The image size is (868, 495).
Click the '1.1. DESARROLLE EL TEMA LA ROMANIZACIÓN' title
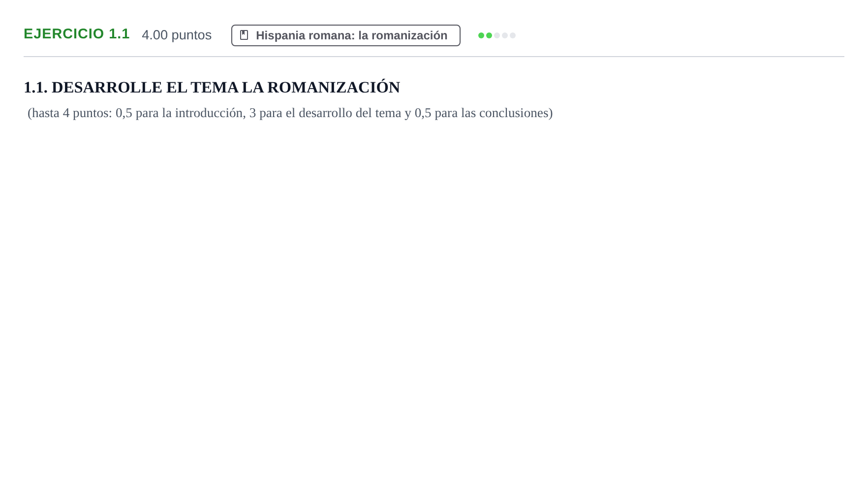tap(212, 88)
